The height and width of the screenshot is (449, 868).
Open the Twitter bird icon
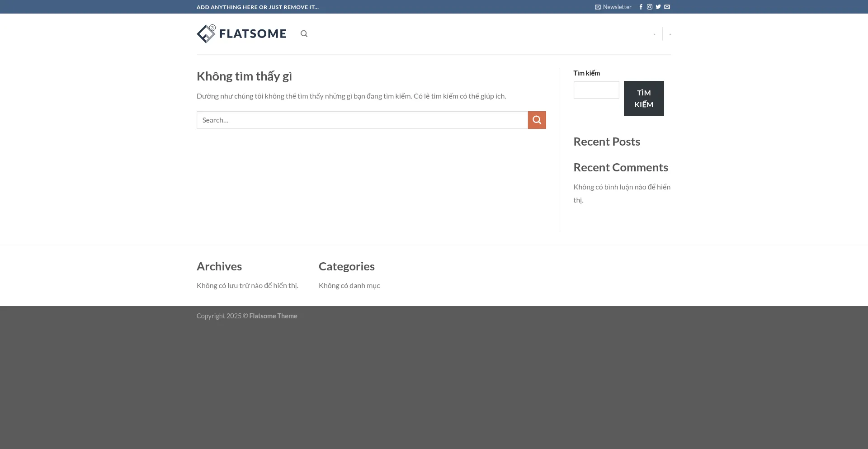click(658, 7)
